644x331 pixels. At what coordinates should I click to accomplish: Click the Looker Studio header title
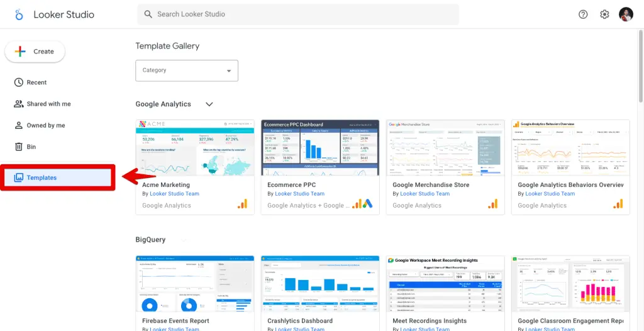pyautogui.click(x=64, y=14)
